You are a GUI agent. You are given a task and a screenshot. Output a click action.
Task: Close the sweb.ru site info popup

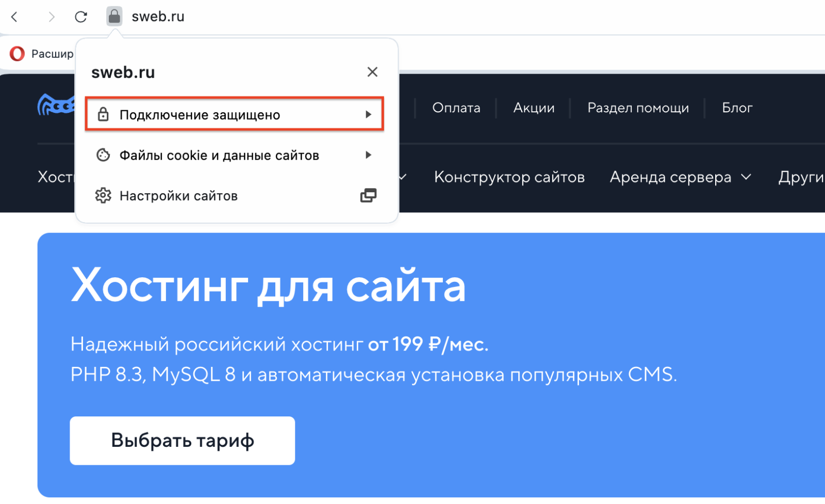[x=372, y=72]
